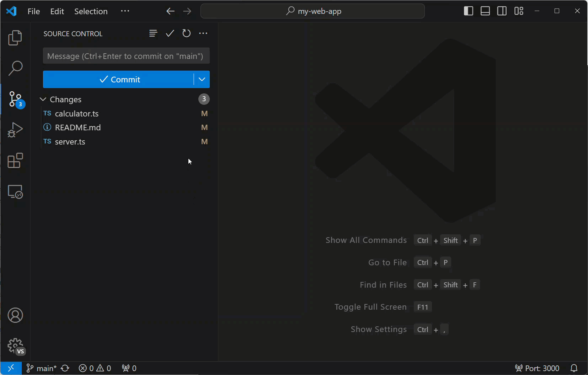
Task: Switch to view as tree icon
Action: tap(153, 33)
